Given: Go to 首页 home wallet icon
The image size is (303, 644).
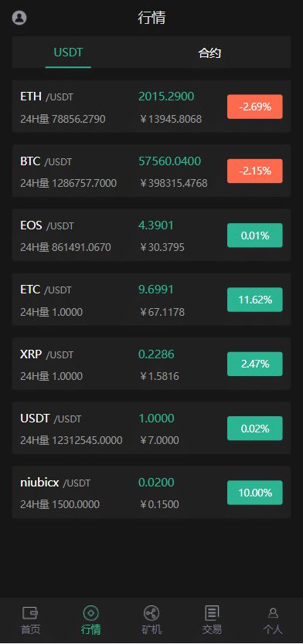Looking at the screenshot, I should pyautogui.click(x=30, y=613).
